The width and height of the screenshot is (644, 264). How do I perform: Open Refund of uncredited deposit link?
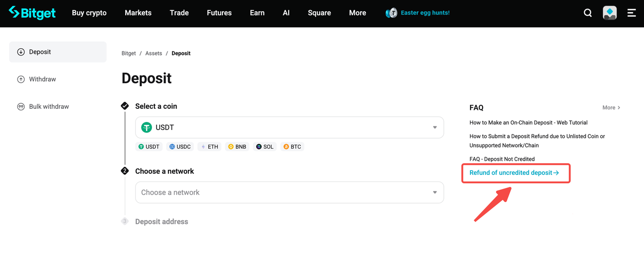click(x=514, y=173)
